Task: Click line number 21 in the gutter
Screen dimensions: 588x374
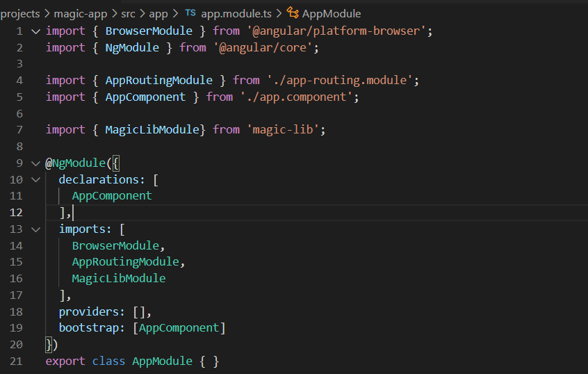Action: click(x=16, y=361)
